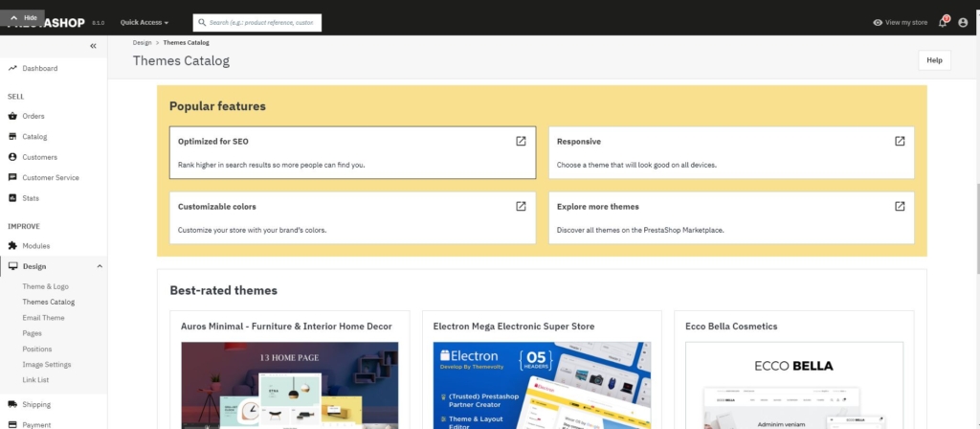
Task: Click the Design breadcrumb link
Action: pos(142,42)
